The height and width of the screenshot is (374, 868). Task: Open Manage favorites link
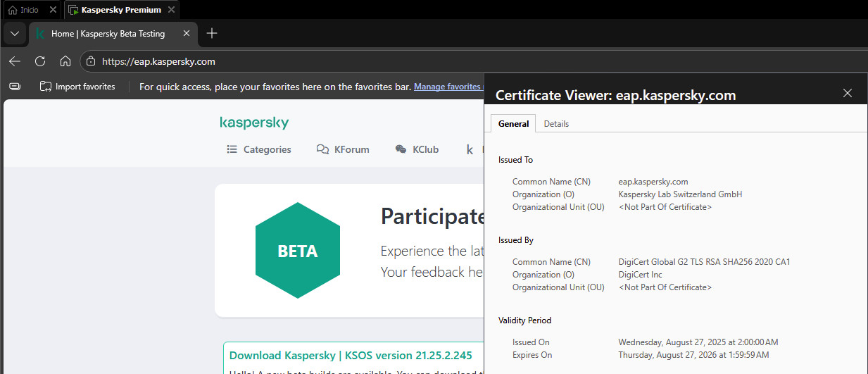(448, 87)
